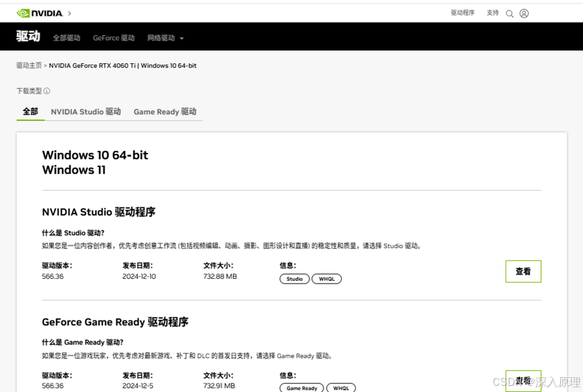Click the chevron next to NVIDIA logo

point(69,13)
